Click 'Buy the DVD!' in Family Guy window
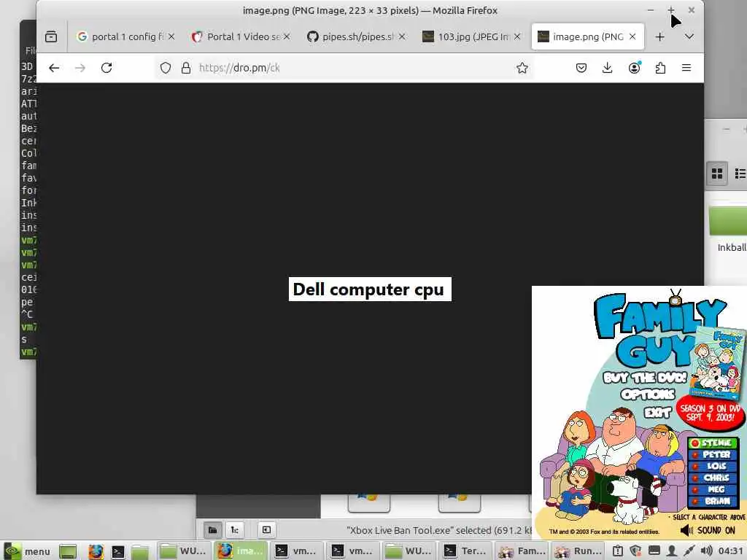 pos(645,378)
